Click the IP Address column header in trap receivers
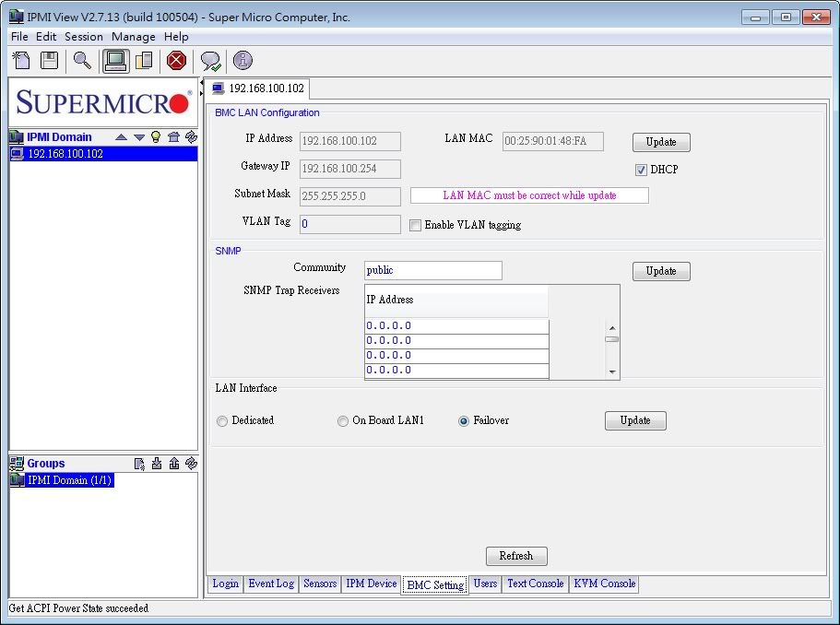 tap(456, 301)
